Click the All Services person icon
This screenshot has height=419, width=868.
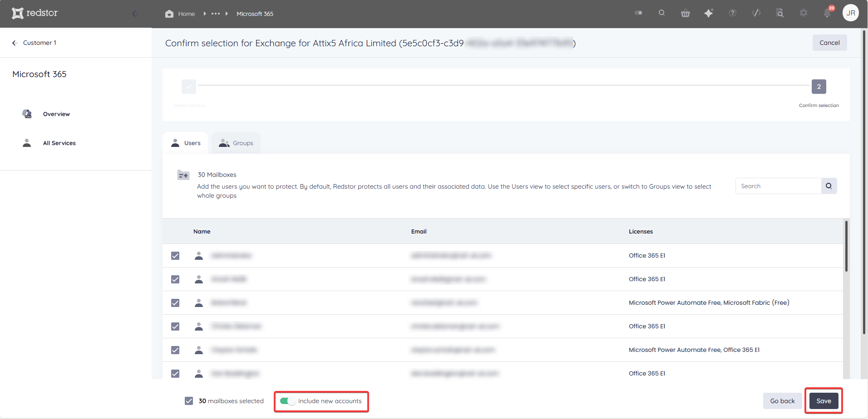pyautogui.click(x=27, y=143)
